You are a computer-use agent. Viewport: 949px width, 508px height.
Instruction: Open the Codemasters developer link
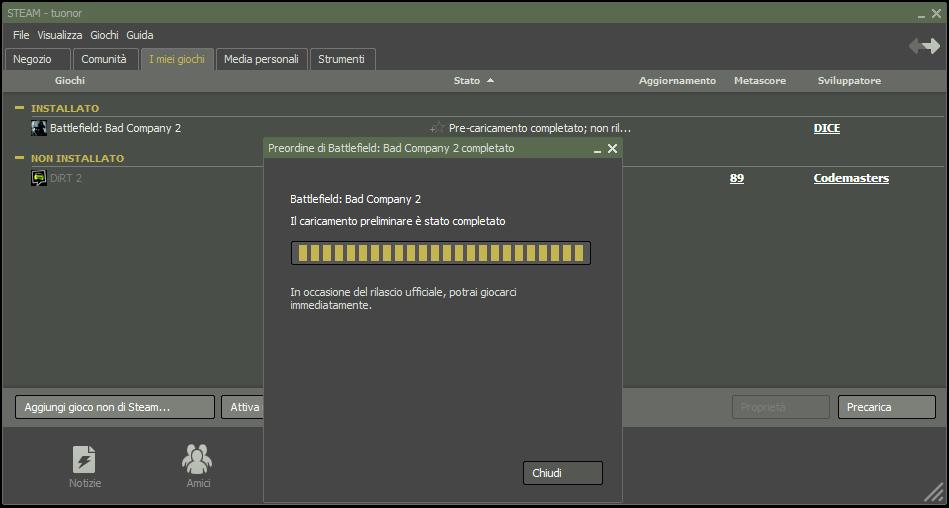click(851, 178)
